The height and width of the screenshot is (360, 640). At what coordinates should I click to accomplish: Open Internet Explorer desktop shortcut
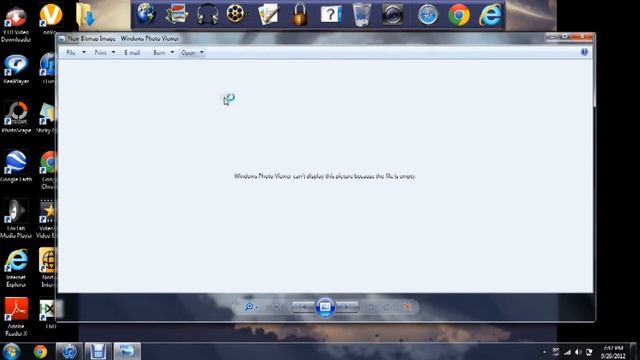(x=16, y=268)
